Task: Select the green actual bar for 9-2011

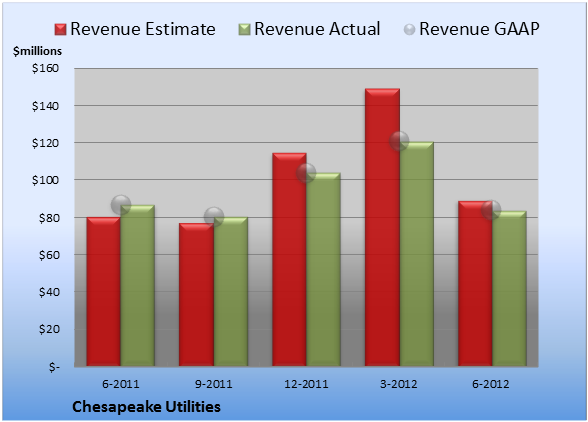Action: [231, 291]
